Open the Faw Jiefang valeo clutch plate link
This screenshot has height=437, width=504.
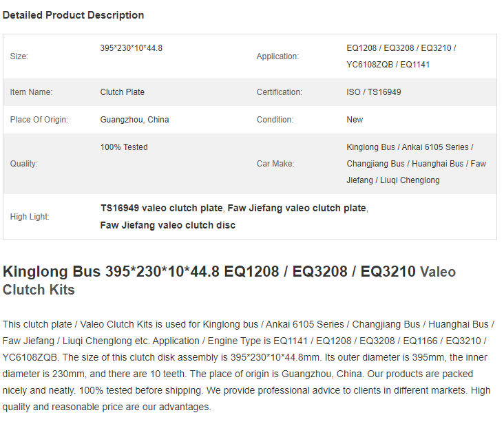tap(297, 209)
